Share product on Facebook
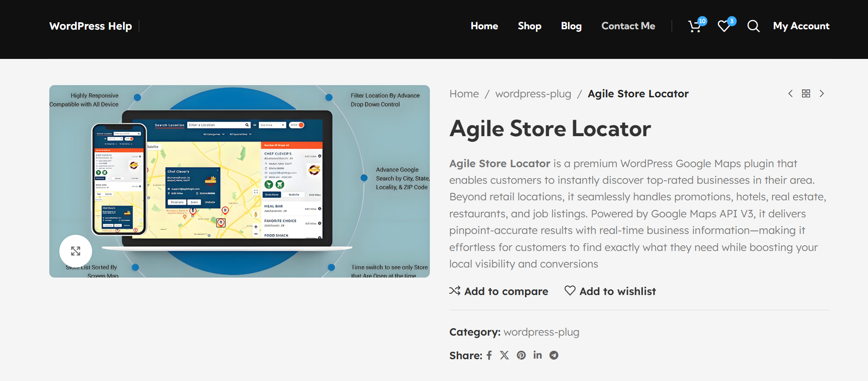868x381 pixels. pos(489,355)
